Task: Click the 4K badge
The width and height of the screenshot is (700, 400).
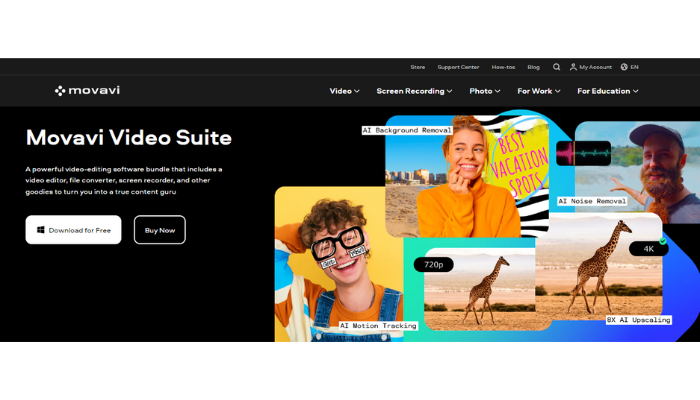Action: (649, 249)
